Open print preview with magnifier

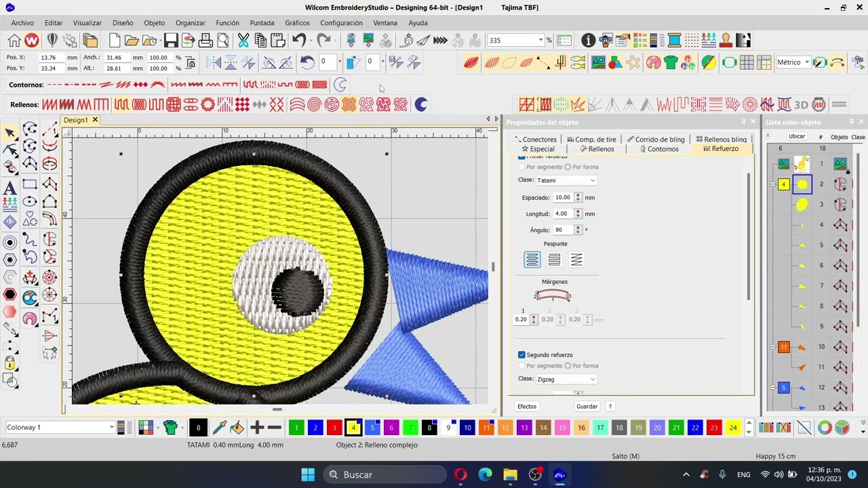point(222,41)
